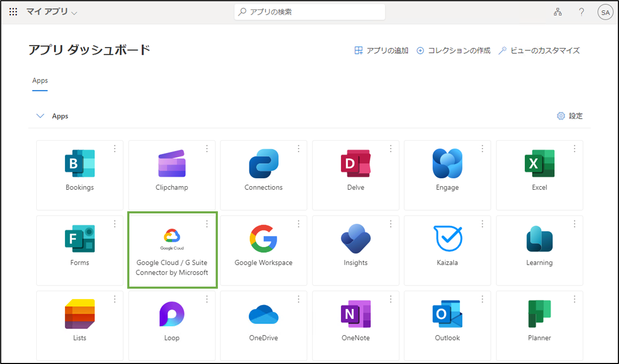Viewport: 619px width, 364px height.
Task: Click コレクションの作成 button
Action: tap(454, 51)
